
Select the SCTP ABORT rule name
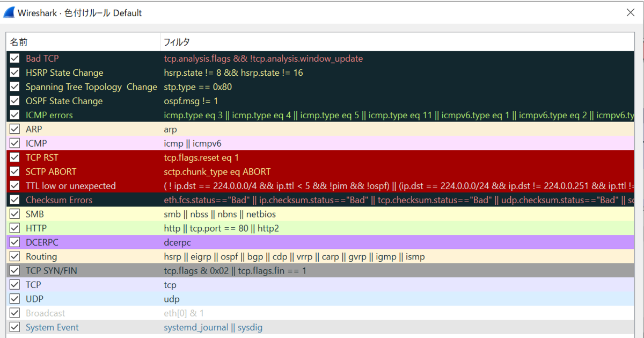click(51, 172)
